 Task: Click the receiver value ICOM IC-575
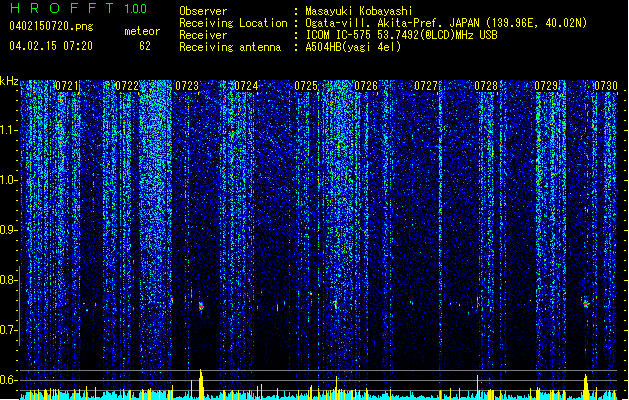[339, 35]
